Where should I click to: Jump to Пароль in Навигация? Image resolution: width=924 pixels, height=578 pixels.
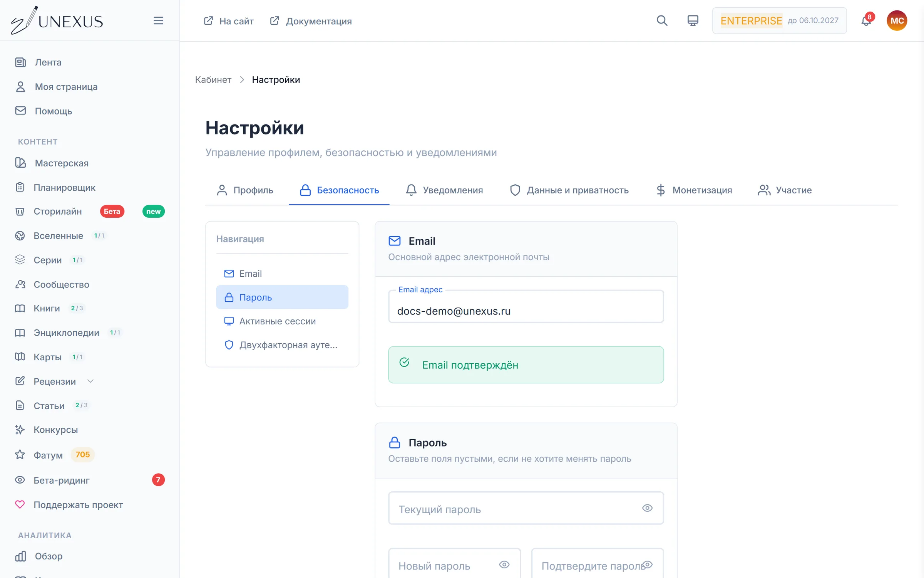pyautogui.click(x=282, y=297)
